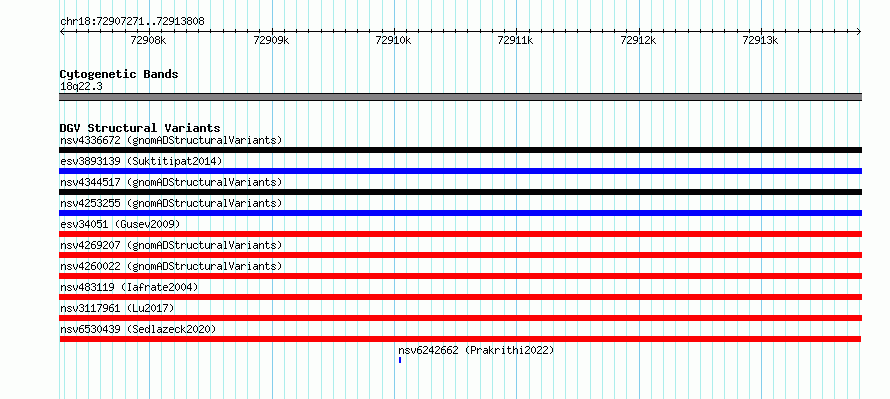The image size is (890, 399).
Task: Select the red bar under nsv4269207
Action: click(x=460, y=255)
